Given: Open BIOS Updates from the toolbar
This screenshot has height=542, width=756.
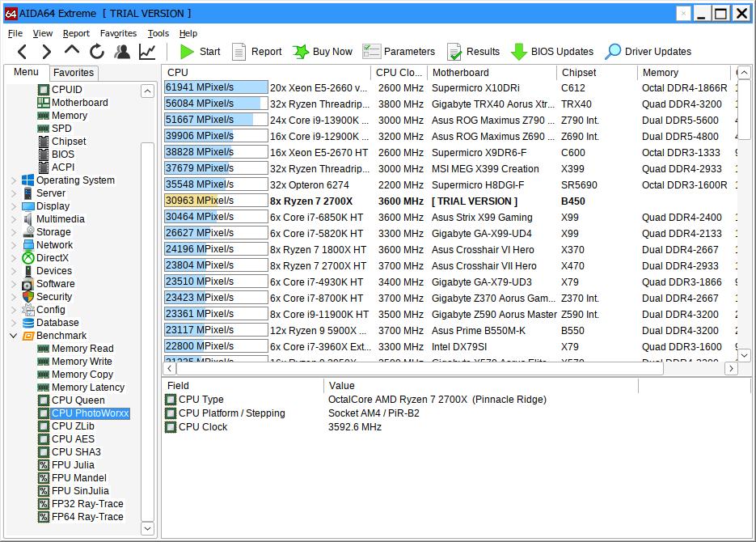Looking at the screenshot, I should (552, 52).
